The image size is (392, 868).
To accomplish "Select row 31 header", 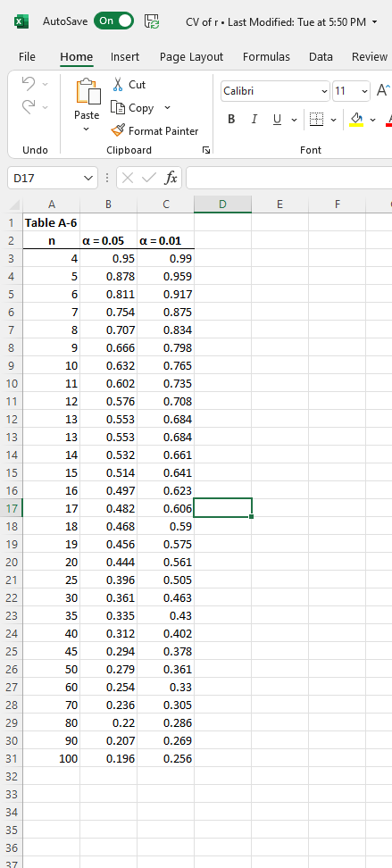I will [x=12, y=758].
